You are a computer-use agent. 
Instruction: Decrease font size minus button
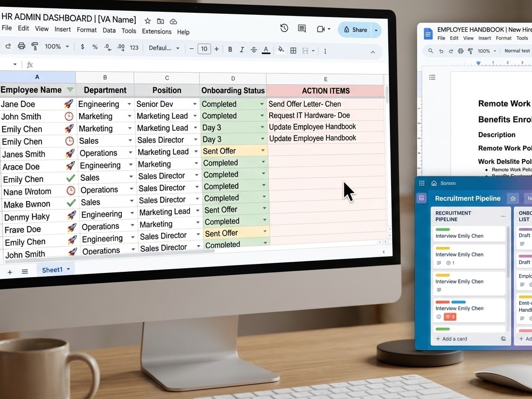[192, 49]
